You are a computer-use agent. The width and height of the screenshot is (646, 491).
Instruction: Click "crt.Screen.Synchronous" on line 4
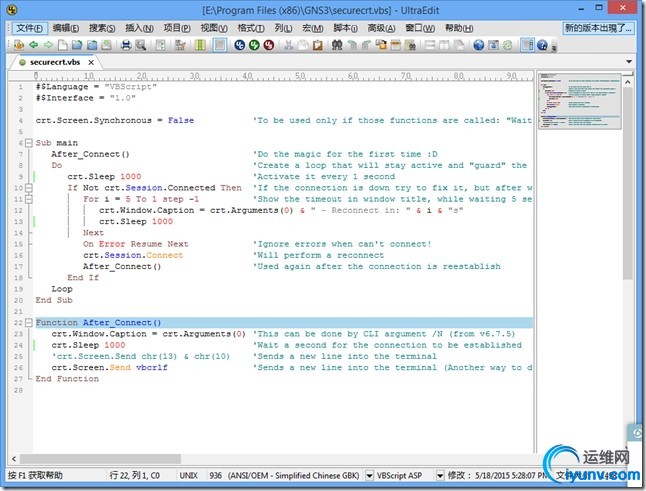94,120
